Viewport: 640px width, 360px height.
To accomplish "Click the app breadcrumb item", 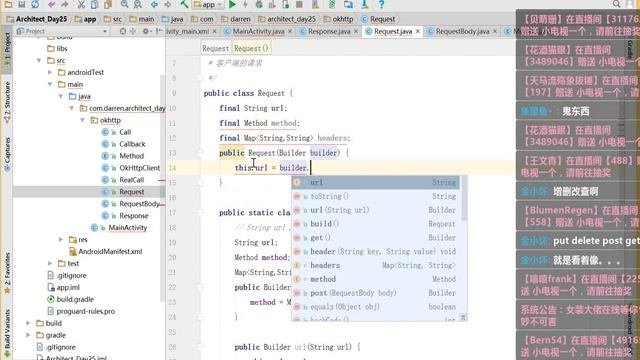I will [85, 19].
